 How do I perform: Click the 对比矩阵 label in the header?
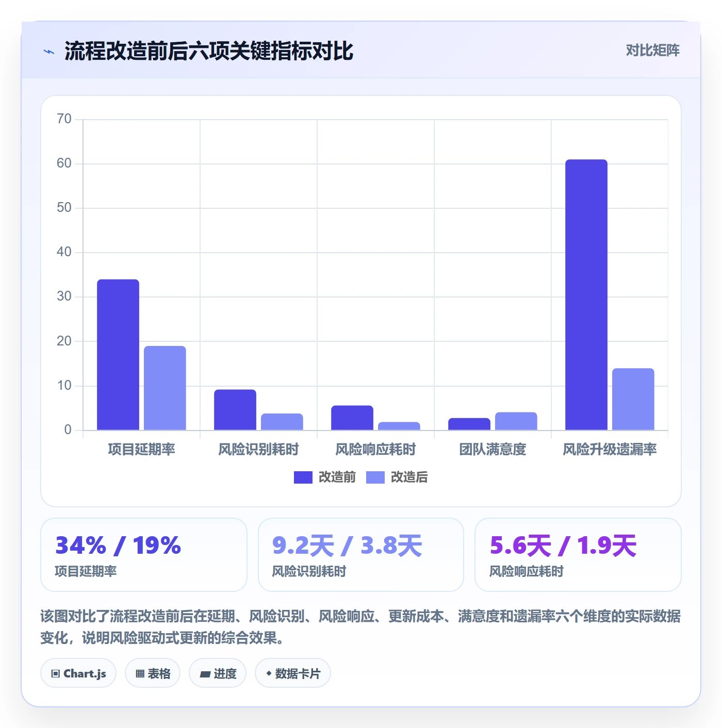652,51
